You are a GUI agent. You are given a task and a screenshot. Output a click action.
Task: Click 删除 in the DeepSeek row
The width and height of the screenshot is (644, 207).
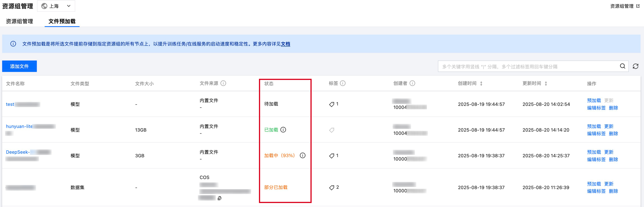coord(613,159)
